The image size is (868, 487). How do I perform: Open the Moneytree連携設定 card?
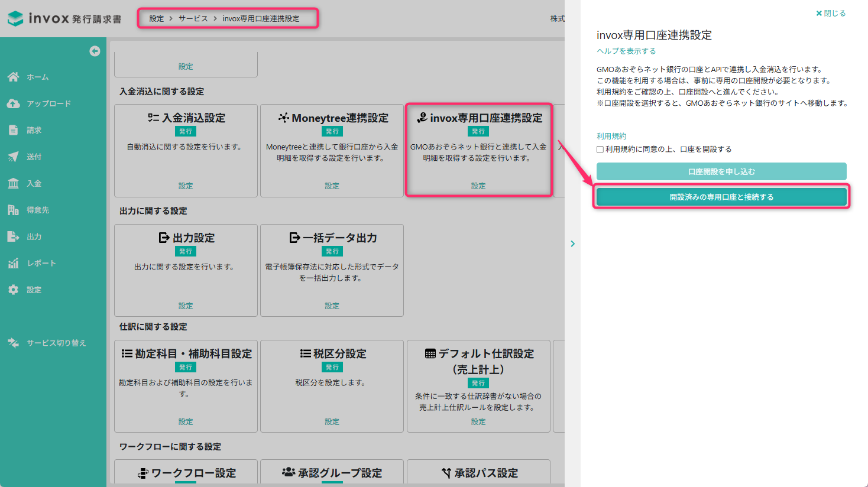pyautogui.click(x=332, y=151)
